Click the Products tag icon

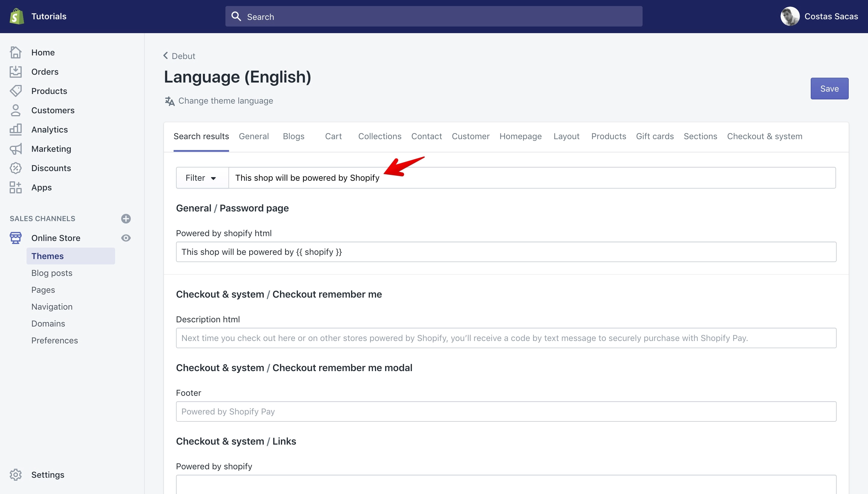click(16, 91)
